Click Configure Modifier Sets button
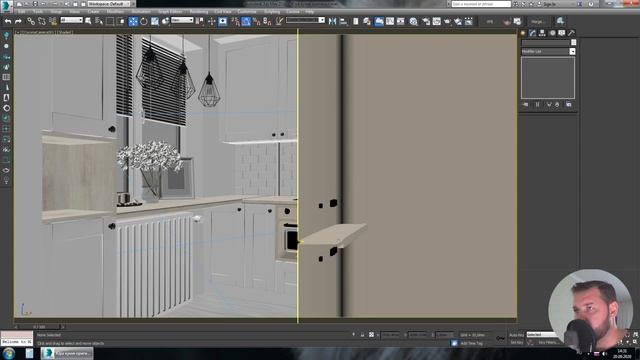The width and height of the screenshot is (640, 360). click(x=569, y=105)
